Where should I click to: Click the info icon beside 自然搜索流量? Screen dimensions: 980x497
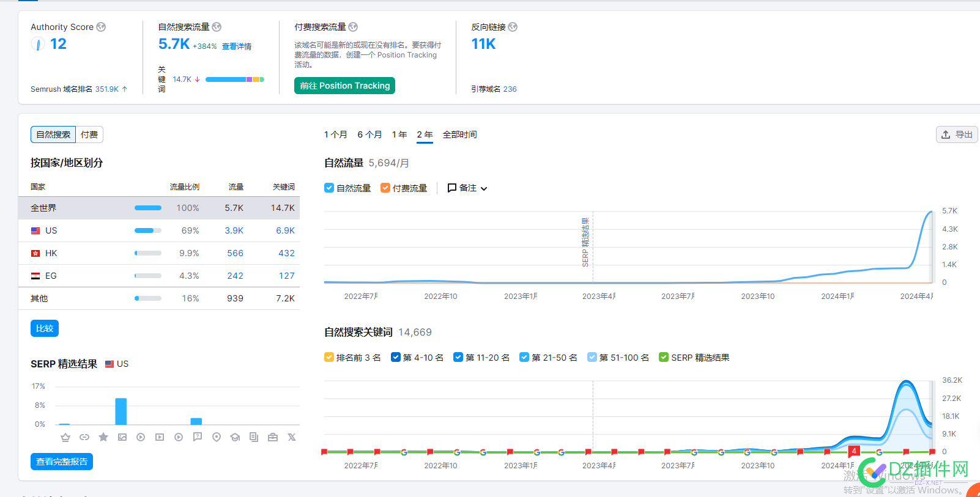point(217,27)
